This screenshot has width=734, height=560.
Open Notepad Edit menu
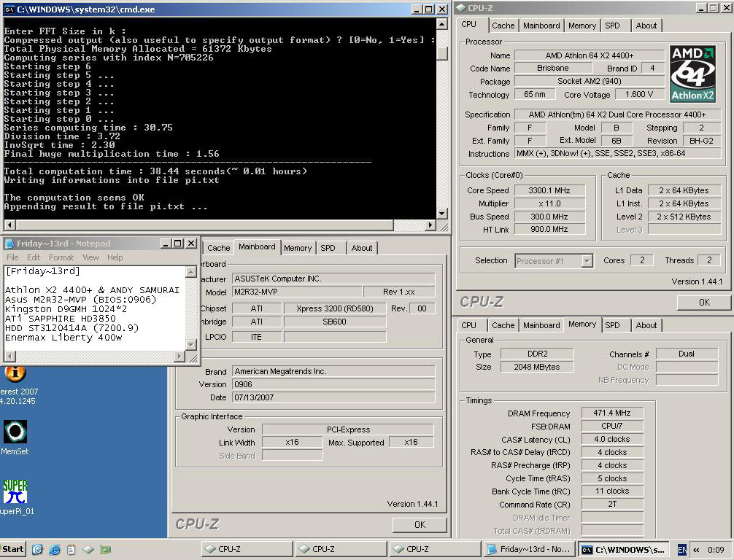34,257
